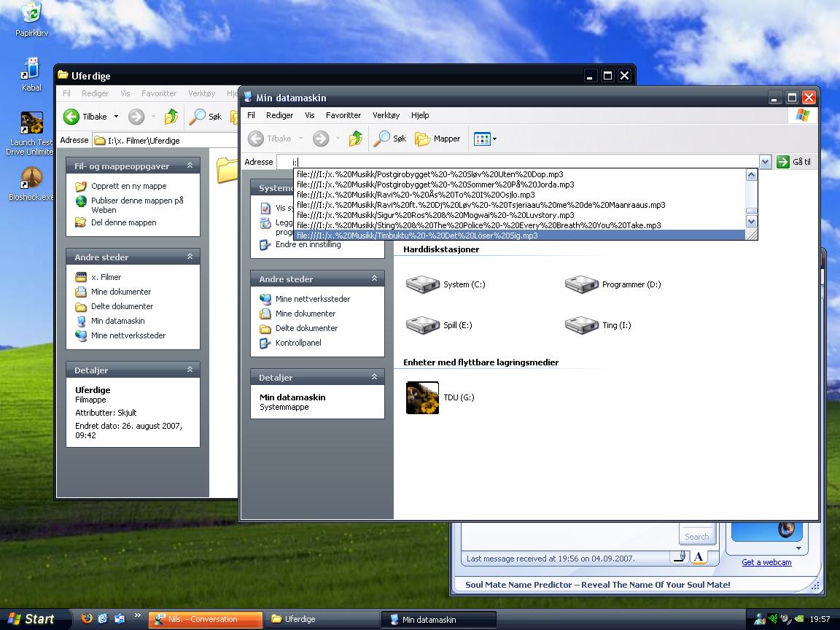The height and width of the screenshot is (630, 840).
Task: Click the Up folder icon in Uferdige window
Action: coord(171,116)
